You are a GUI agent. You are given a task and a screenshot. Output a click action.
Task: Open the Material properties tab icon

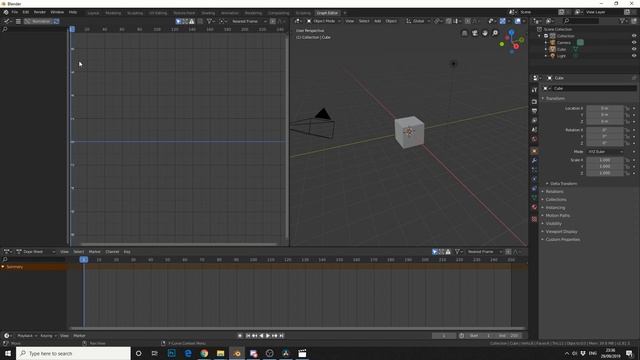point(534,207)
